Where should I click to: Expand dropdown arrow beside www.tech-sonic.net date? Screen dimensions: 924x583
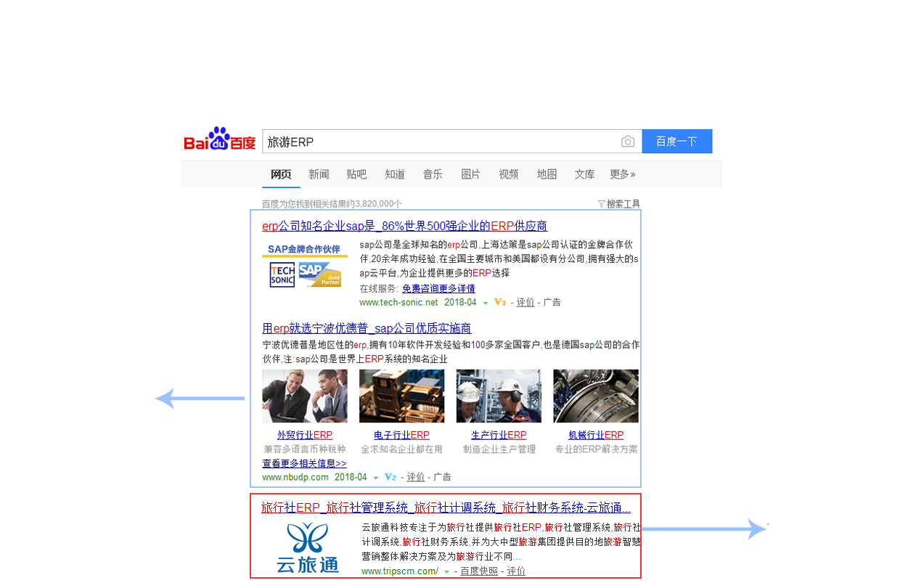click(486, 303)
